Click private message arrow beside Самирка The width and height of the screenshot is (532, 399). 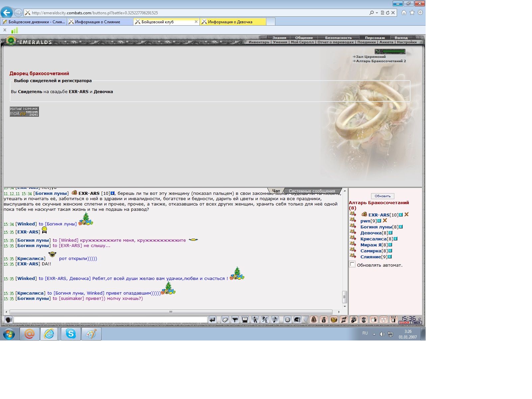pyautogui.click(x=353, y=250)
